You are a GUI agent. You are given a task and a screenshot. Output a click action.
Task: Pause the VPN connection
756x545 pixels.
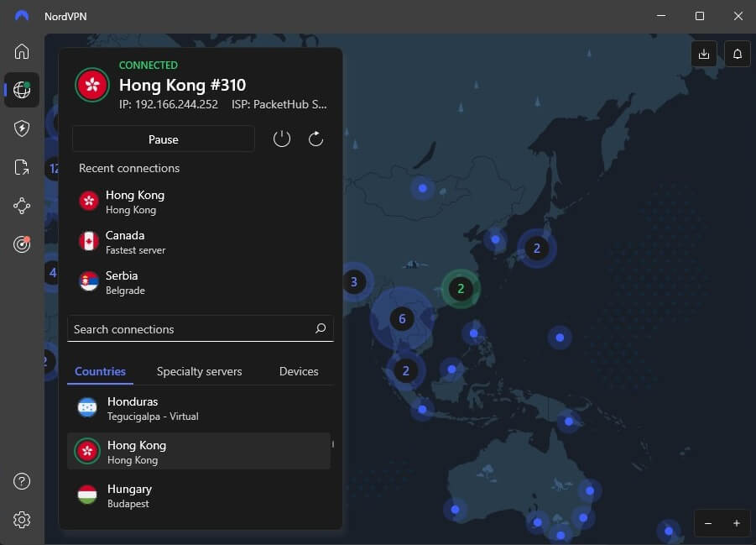tap(164, 139)
